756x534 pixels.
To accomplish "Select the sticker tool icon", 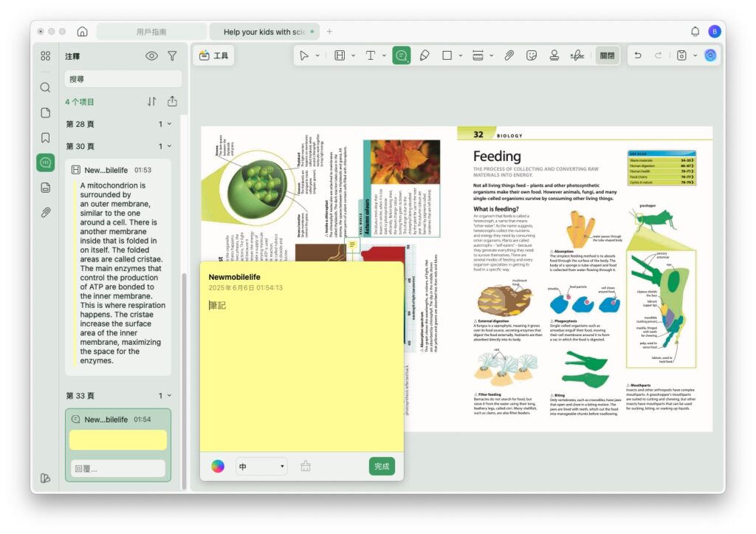I will 532,55.
